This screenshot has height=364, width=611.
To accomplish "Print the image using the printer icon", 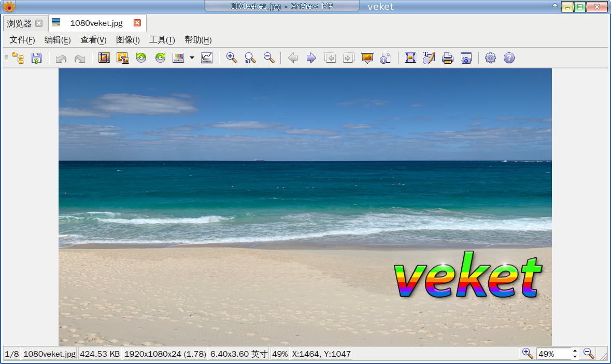I will [x=447, y=58].
